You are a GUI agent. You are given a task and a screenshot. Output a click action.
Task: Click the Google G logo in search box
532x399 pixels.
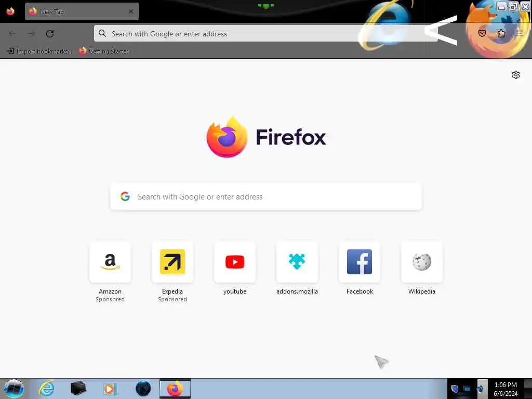click(x=125, y=196)
